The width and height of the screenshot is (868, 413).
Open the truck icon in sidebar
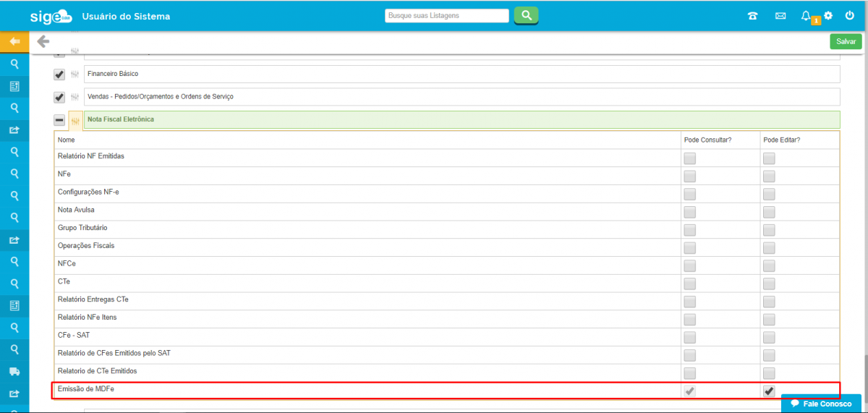pyautogui.click(x=14, y=371)
